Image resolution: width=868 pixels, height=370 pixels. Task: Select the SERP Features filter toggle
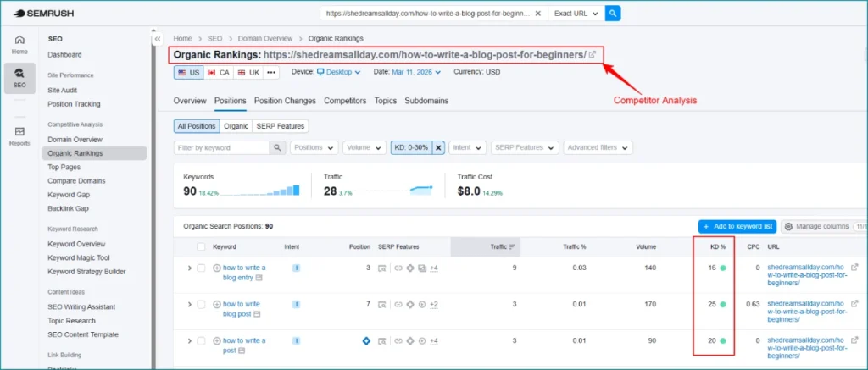280,126
